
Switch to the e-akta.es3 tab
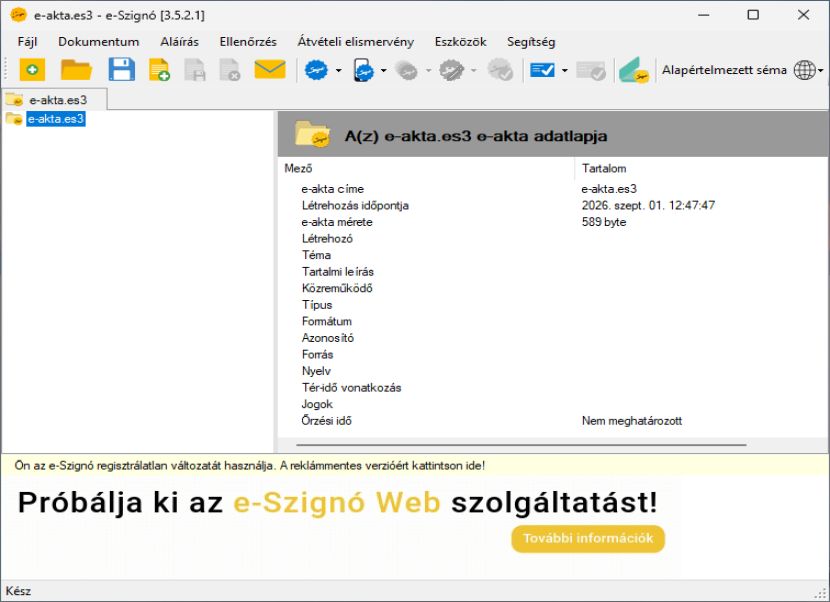(54, 100)
